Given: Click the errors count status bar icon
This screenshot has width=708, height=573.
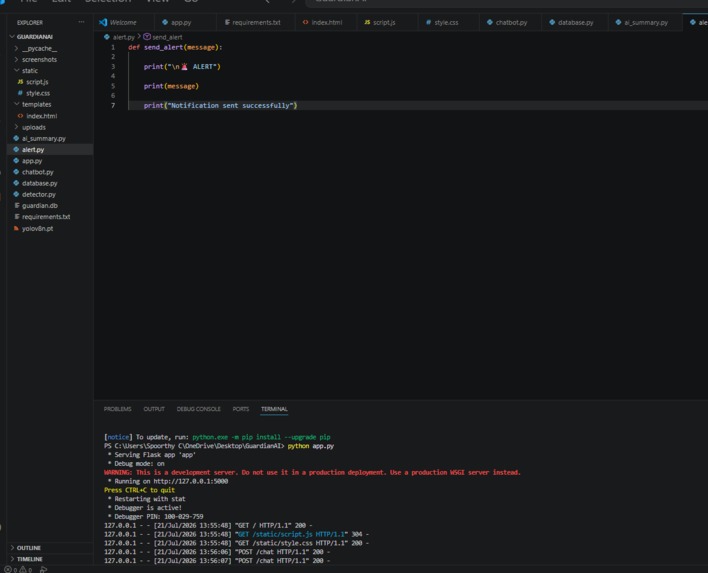Looking at the screenshot, I should [10, 569].
